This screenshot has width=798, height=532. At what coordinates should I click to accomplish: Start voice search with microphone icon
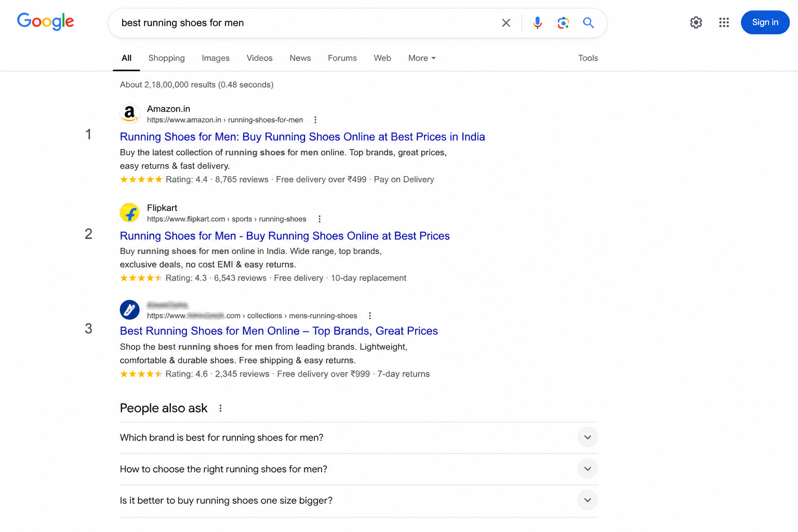(538, 23)
